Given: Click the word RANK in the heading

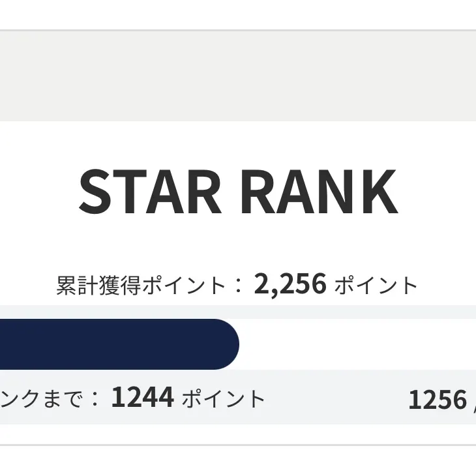Looking at the screenshot, I should 318,192.
